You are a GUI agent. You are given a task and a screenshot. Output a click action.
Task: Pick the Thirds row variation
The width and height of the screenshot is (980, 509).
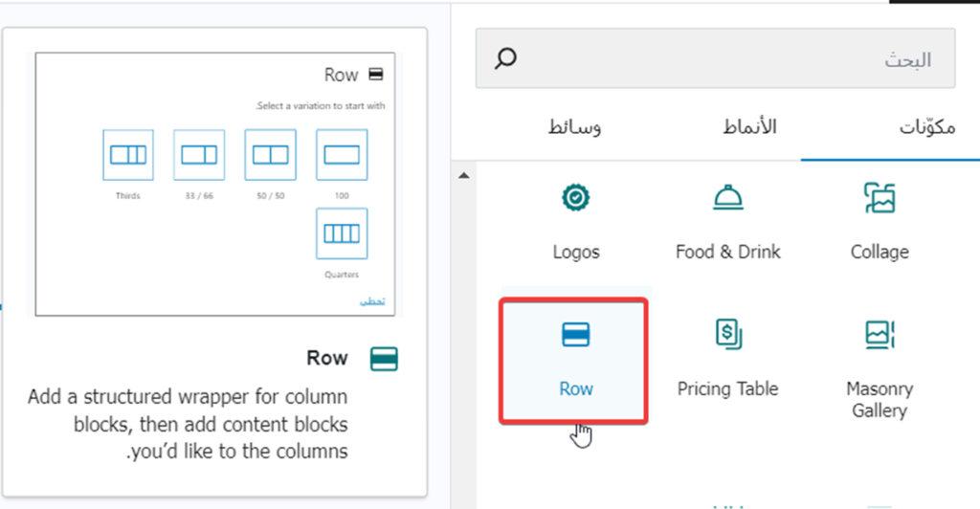tap(128, 155)
